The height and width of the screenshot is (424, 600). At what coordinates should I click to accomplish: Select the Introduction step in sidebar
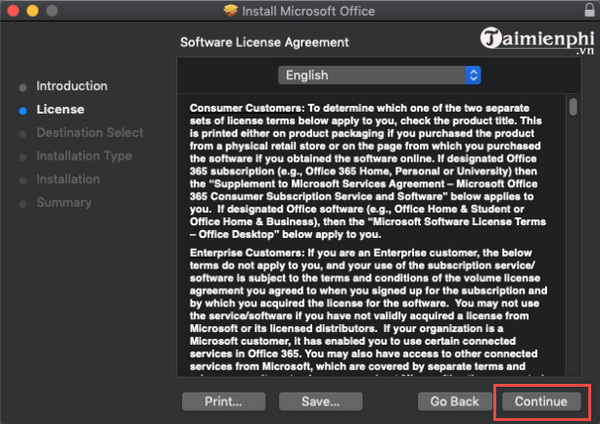tap(72, 86)
